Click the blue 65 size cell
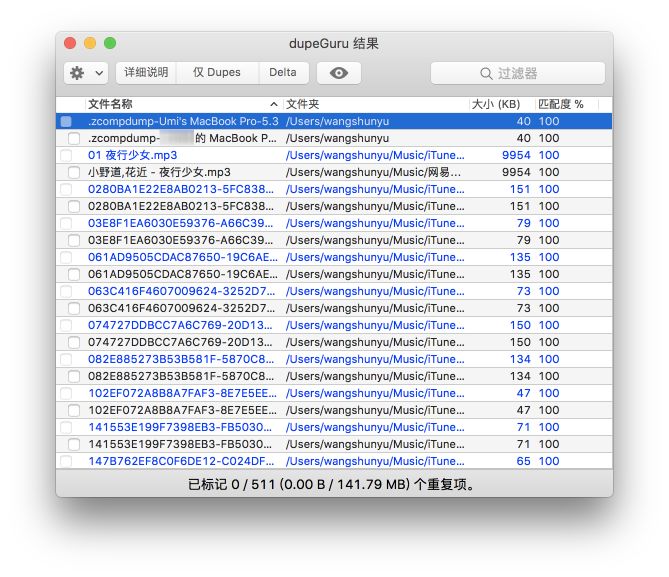Screen dimensions: 669x577 pos(524,461)
